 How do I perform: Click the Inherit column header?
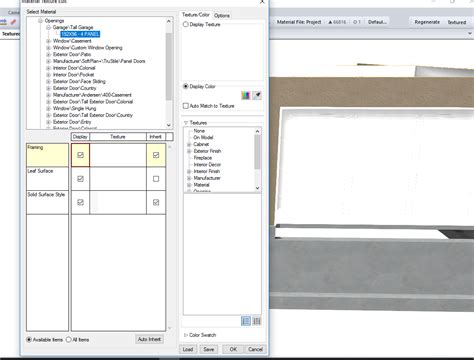click(156, 137)
